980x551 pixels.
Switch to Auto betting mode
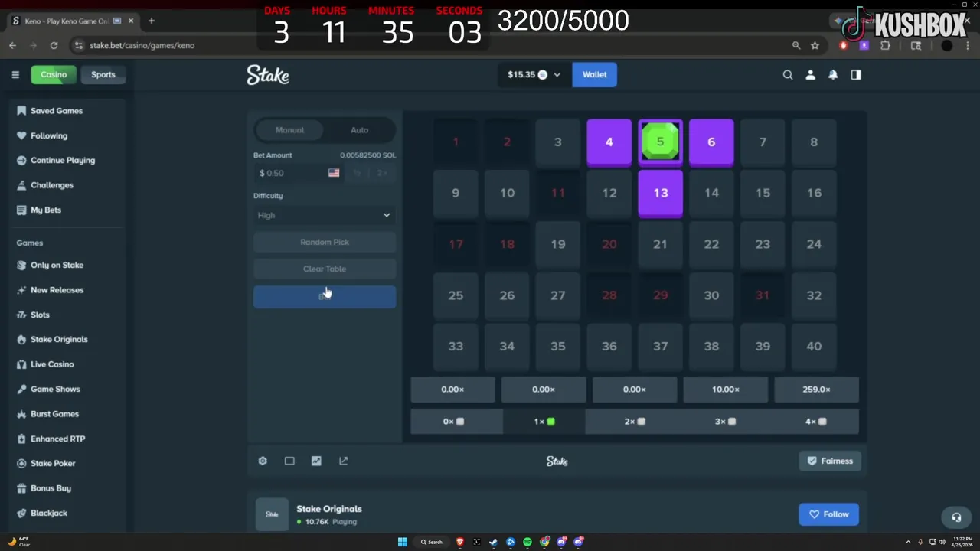359,130
